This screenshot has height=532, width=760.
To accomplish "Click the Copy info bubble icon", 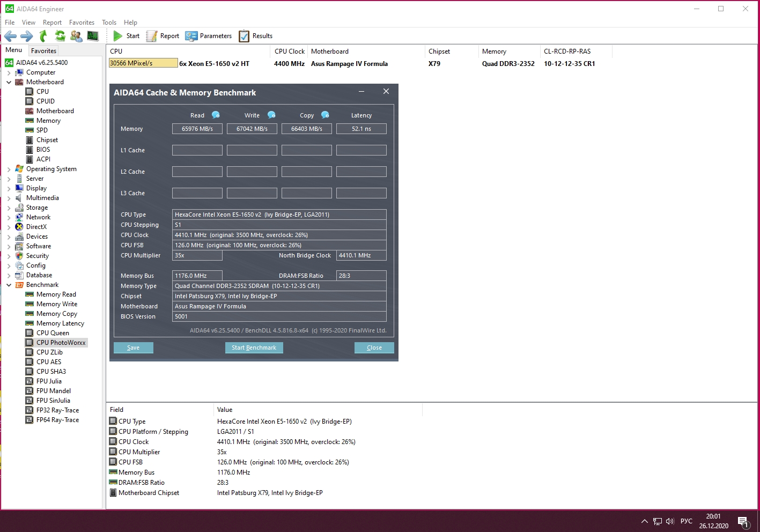I will 325,115.
